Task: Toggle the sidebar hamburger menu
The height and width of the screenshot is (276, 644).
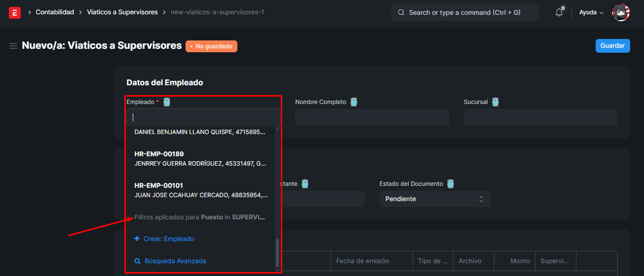Action: tap(13, 46)
